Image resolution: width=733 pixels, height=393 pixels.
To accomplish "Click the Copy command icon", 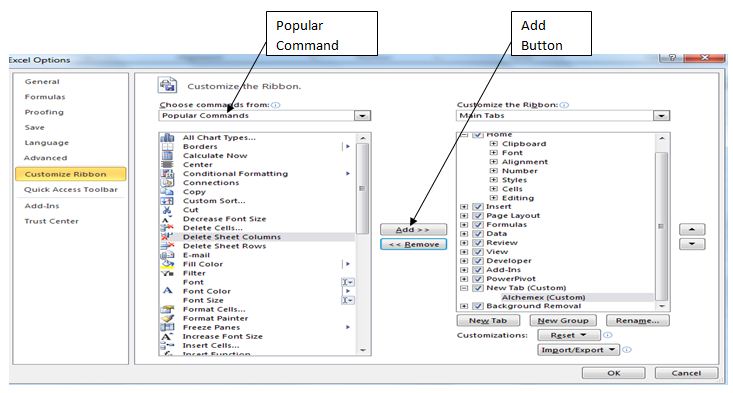I will (167, 192).
